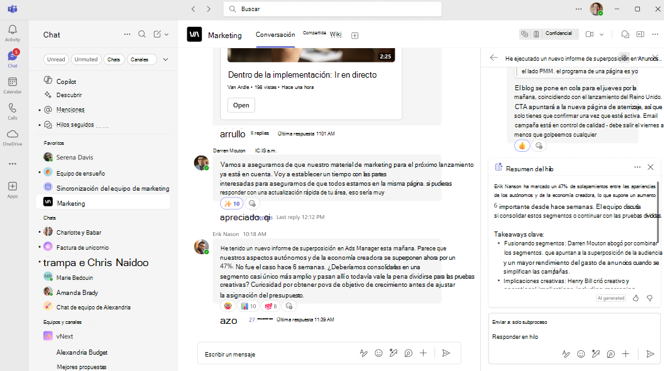The width and height of the screenshot is (664, 371).
Task: Switch to the Conversación tab
Action: coord(275,35)
